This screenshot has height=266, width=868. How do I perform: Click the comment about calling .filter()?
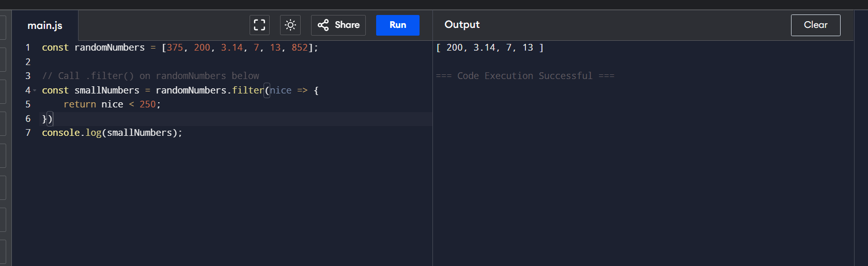[x=150, y=76]
